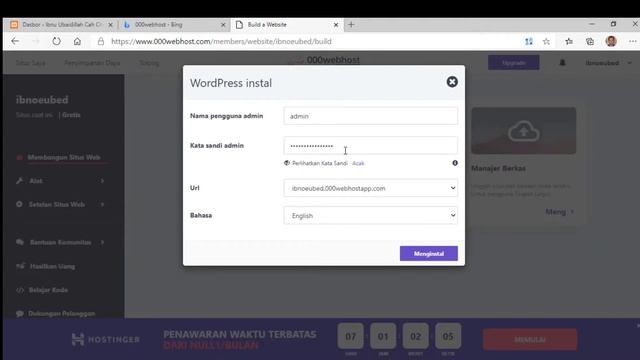The height and width of the screenshot is (360, 640).
Task: Toggle Perlihatkan Kata Sandi eye icon
Action: 287,163
